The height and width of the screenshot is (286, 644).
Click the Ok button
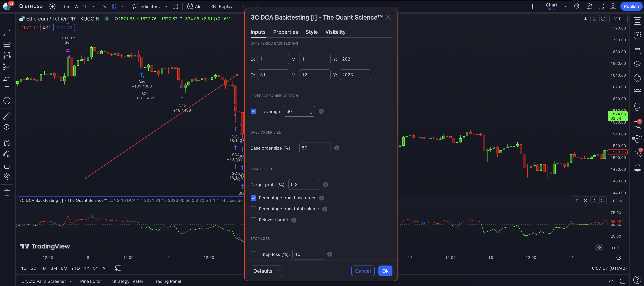click(385, 271)
